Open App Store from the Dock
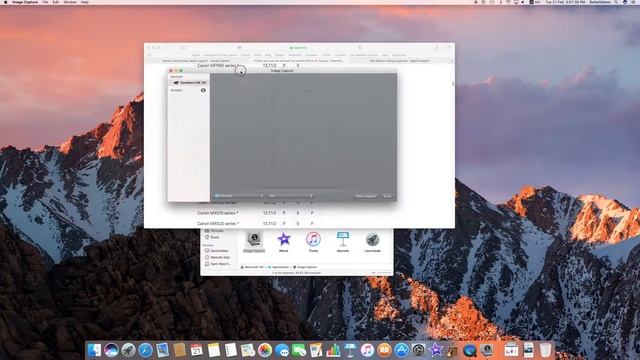 [402, 350]
